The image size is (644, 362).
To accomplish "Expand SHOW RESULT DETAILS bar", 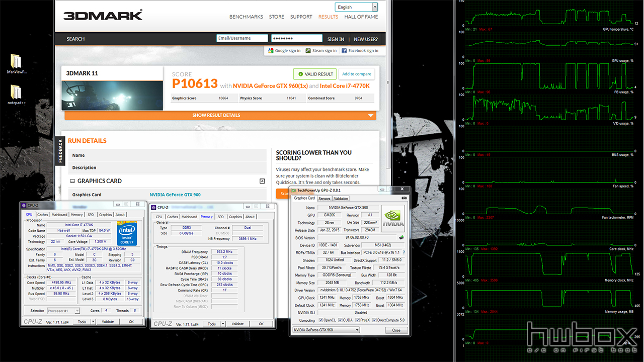I will click(x=220, y=115).
